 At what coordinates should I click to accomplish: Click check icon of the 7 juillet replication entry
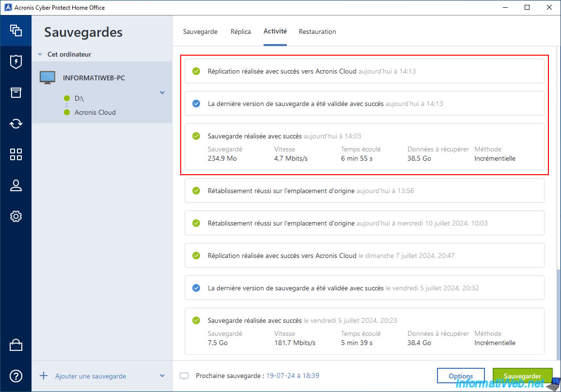pyautogui.click(x=196, y=256)
